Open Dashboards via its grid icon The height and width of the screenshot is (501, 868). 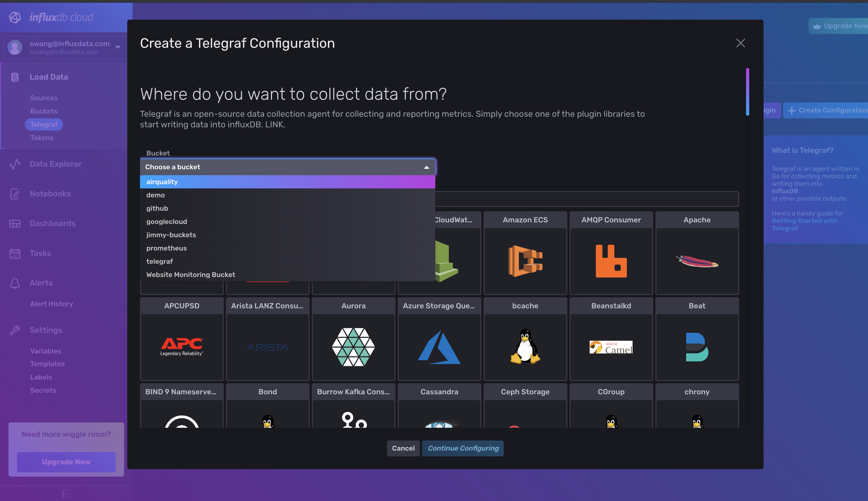click(15, 224)
